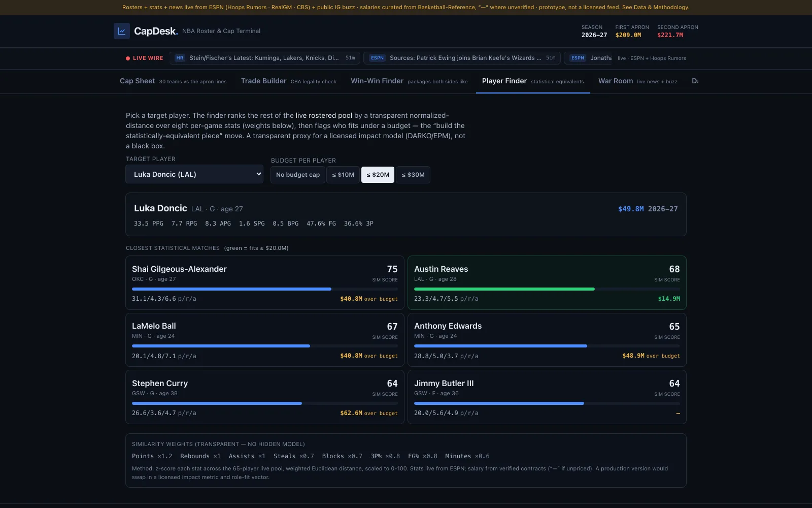This screenshot has width=812, height=508.
Task: Click the CapDesk chart logo icon
Action: pyautogui.click(x=122, y=31)
